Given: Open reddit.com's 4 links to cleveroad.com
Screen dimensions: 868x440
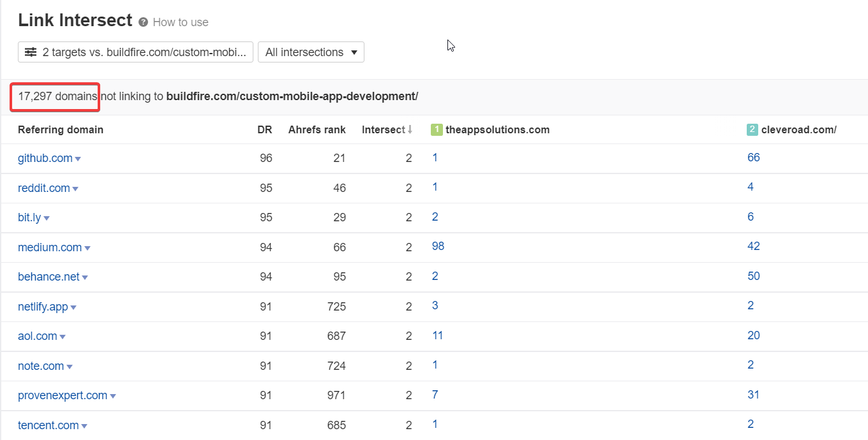Looking at the screenshot, I should (751, 187).
